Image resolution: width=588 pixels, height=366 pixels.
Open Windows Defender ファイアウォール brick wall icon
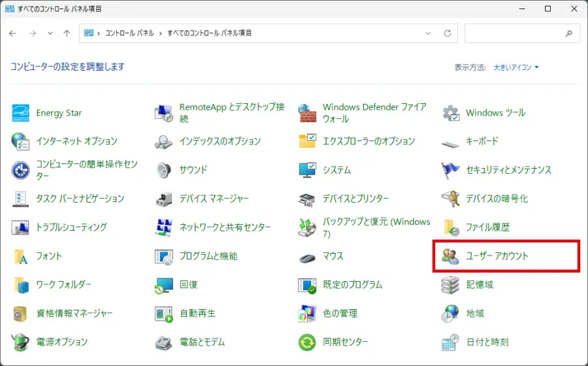(x=307, y=113)
